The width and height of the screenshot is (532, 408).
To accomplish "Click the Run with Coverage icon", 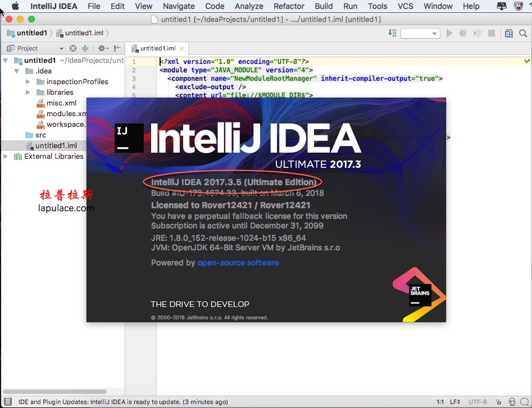I will 478,33.
